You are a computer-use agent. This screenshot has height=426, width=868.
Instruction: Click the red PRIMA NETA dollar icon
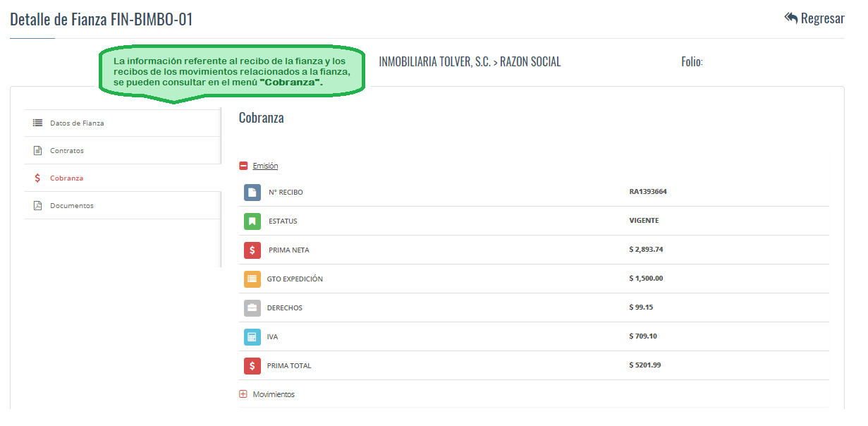tap(252, 250)
